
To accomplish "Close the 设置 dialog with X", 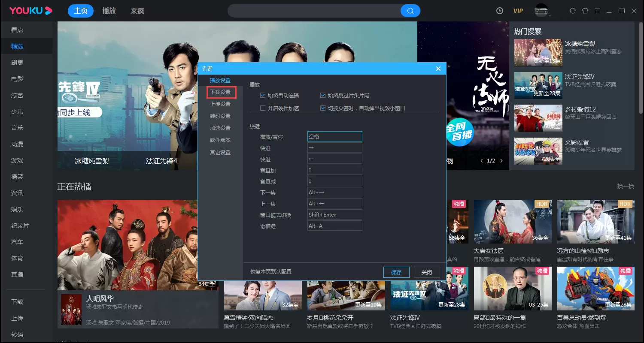I will tap(438, 69).
